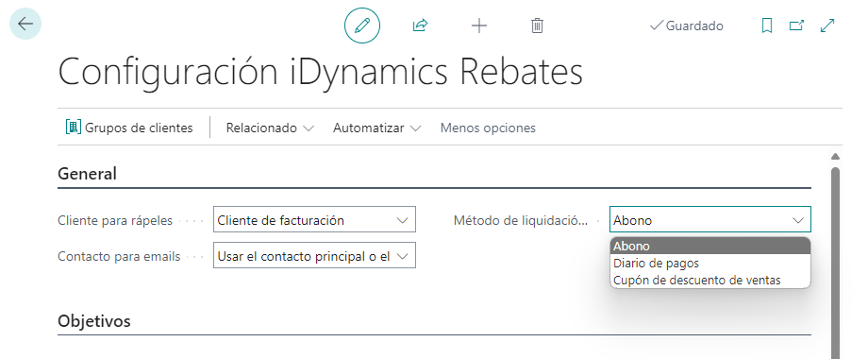Select Diario de pagos option
Screen dimensions: 868x359
point(710,264)
